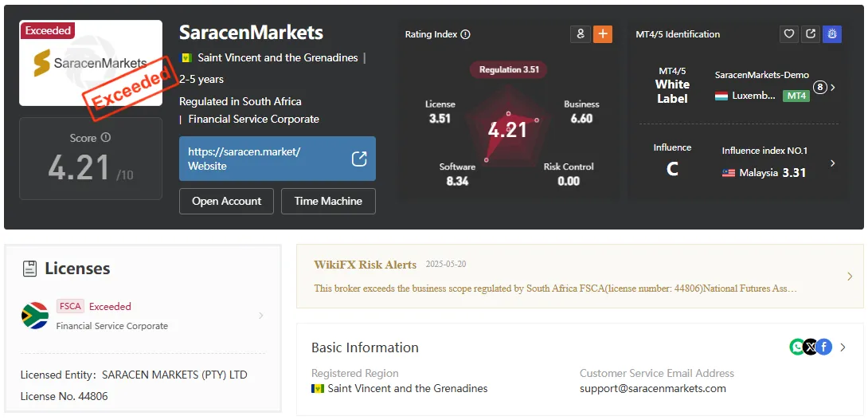Image resolution: width=868 pixels, height=420 pixels.
Task: Click the Regulation 3.51 badge
Action: pos(508,70)
